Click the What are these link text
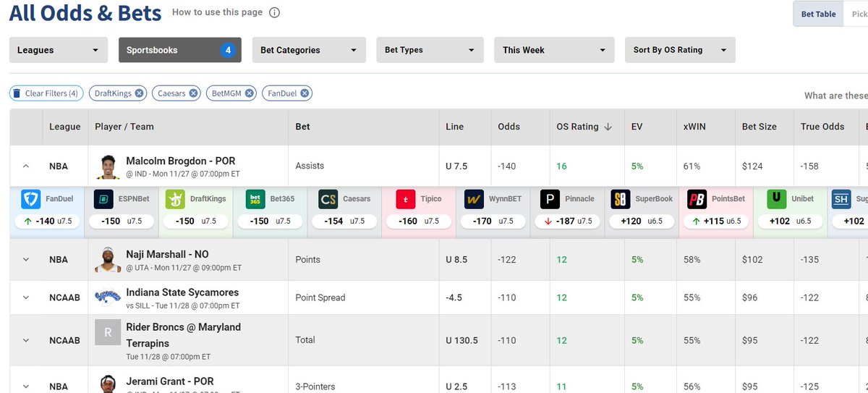 tap(836, 96)
